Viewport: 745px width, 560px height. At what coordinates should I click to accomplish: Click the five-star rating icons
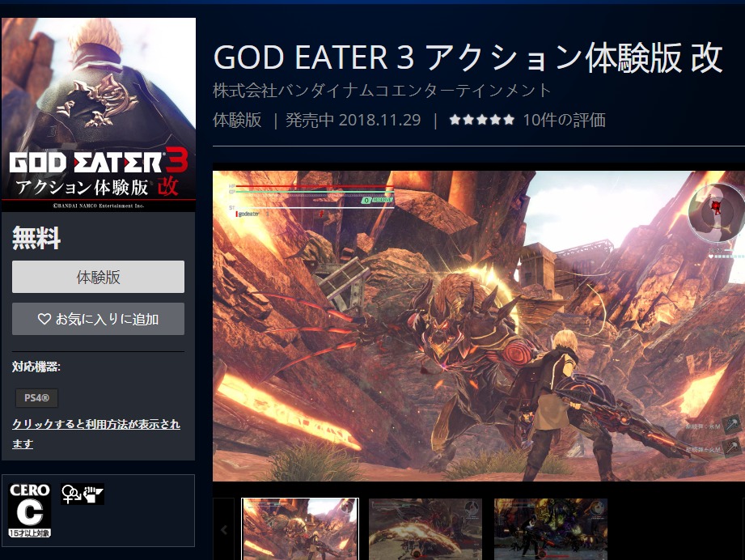[482, 120]
